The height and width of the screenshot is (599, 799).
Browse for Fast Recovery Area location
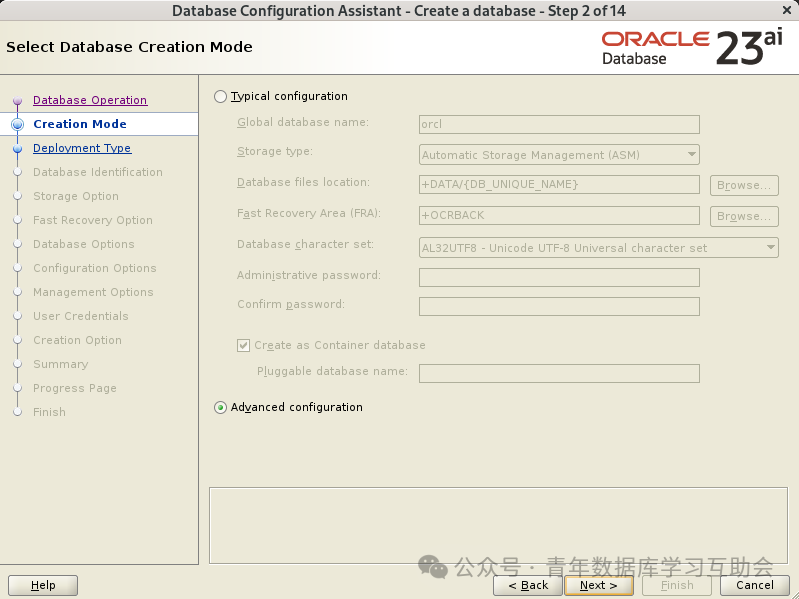(x=744, y=216)
